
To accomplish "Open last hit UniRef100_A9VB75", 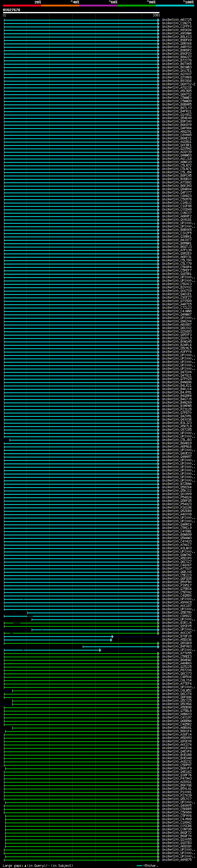I will tap(177, 860).
